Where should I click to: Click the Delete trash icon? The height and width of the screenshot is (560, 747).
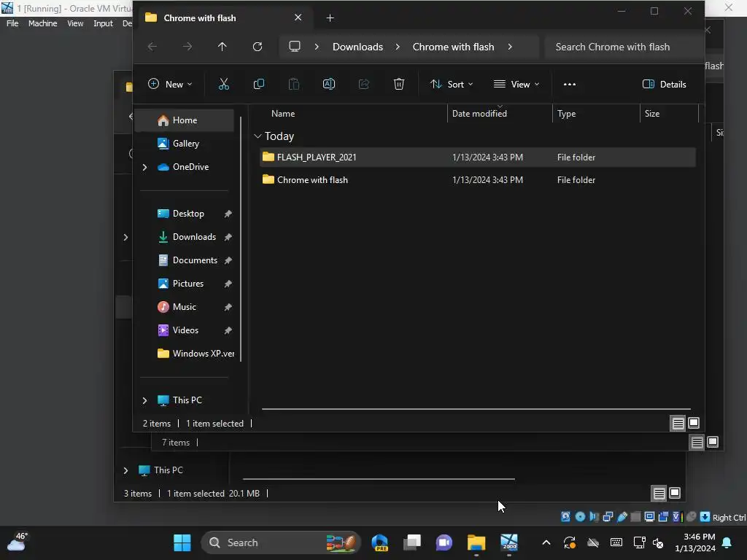399,85
